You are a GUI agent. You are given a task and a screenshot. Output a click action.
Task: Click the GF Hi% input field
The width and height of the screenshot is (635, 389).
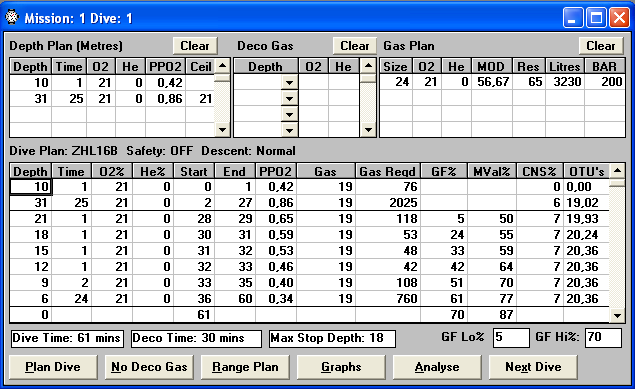(603, 338)
